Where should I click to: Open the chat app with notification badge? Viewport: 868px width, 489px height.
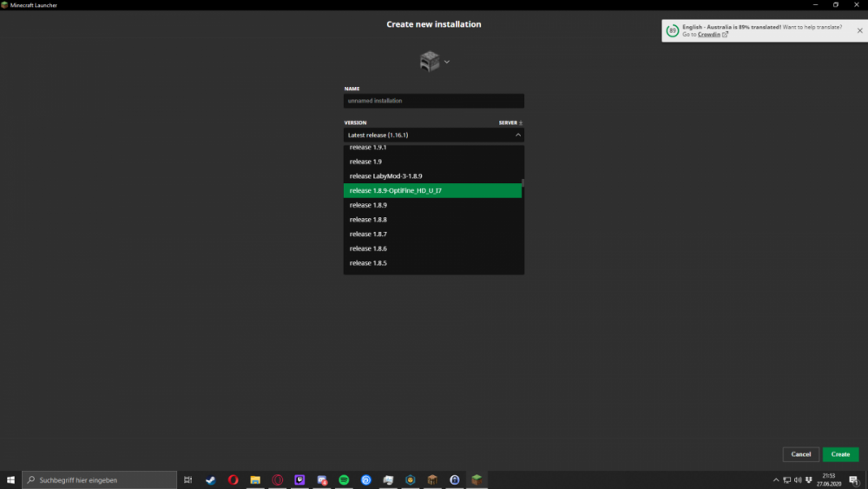point(322,479)
